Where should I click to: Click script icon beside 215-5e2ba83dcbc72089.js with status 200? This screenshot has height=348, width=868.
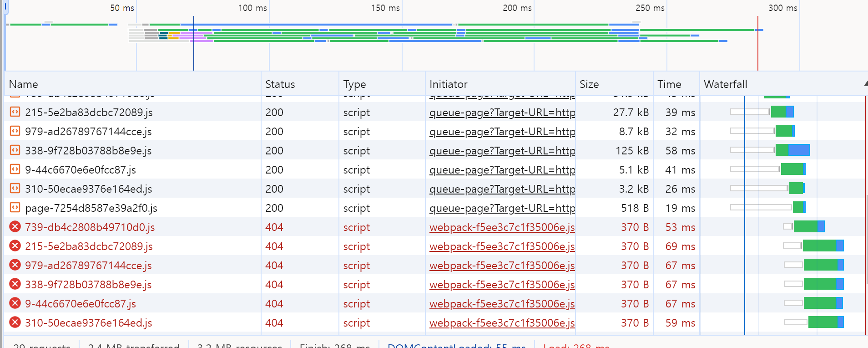(15, 112)
